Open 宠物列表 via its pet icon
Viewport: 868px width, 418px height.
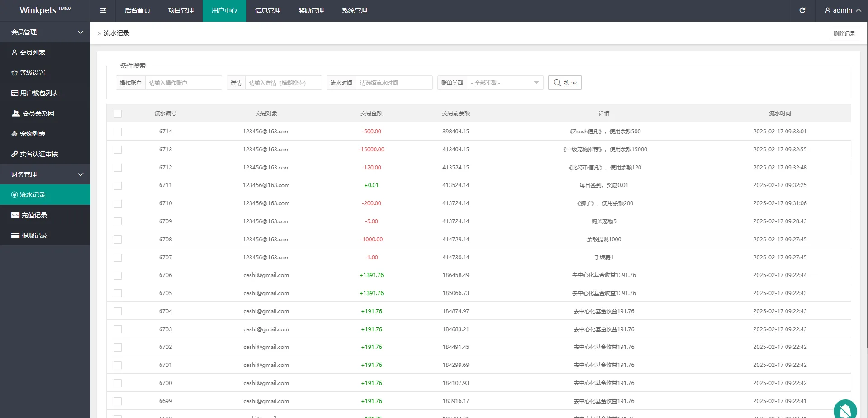pyautogui.click(x=14, y=134)
